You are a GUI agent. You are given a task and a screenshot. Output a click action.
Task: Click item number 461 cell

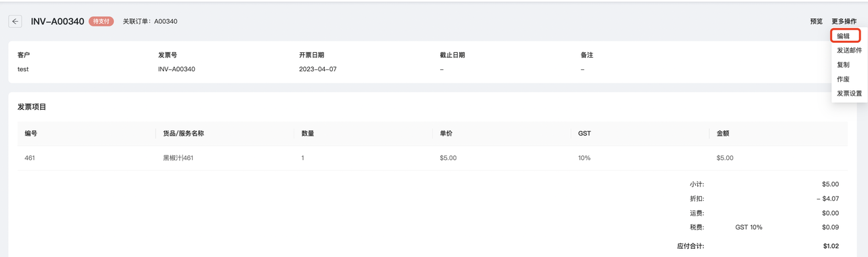tap(29, 158)
